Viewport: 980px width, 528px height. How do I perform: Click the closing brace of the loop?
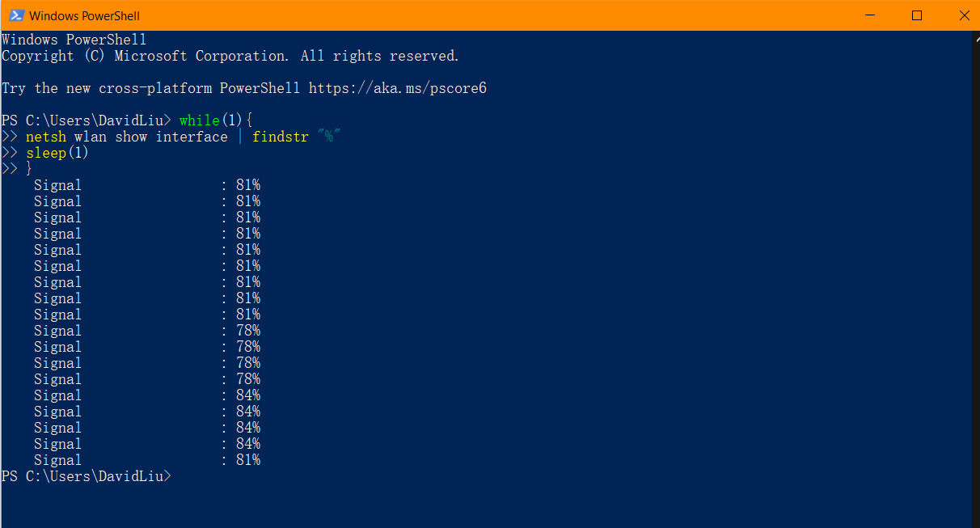coord(29,169)
